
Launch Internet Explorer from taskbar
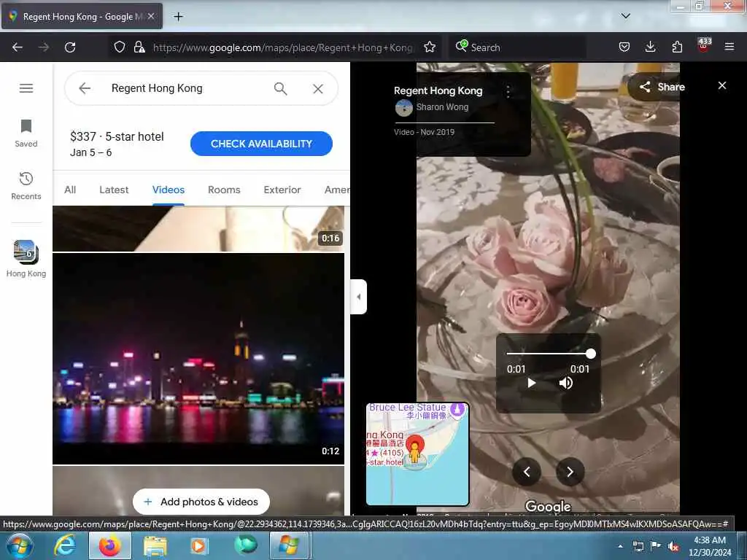(x=65, y=545)
